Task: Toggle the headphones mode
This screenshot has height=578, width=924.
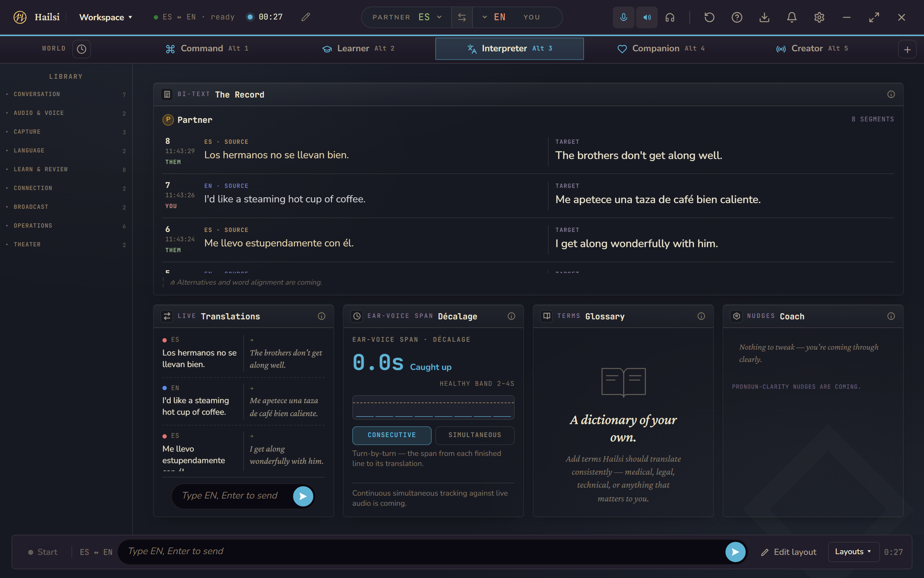Action: coord(670,17)
